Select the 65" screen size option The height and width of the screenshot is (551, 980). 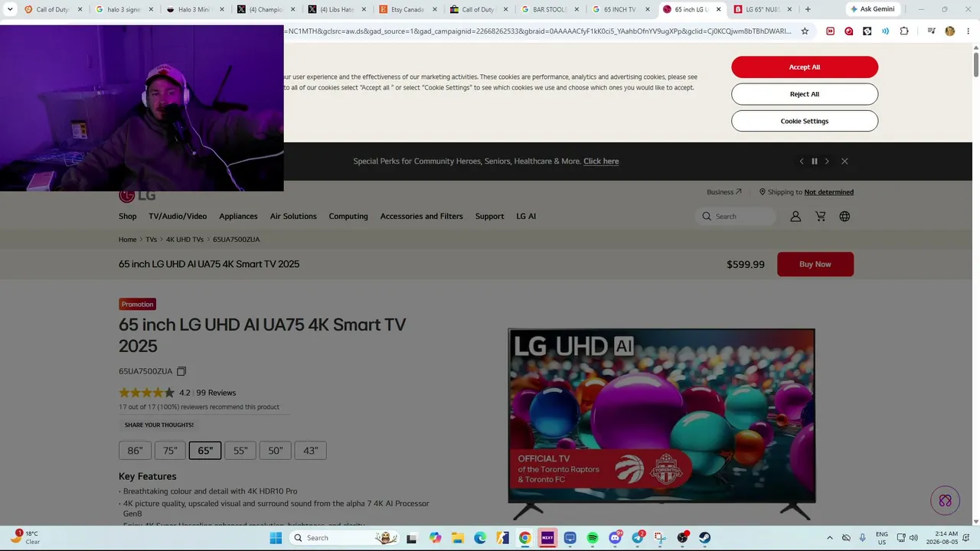point(205,451)
